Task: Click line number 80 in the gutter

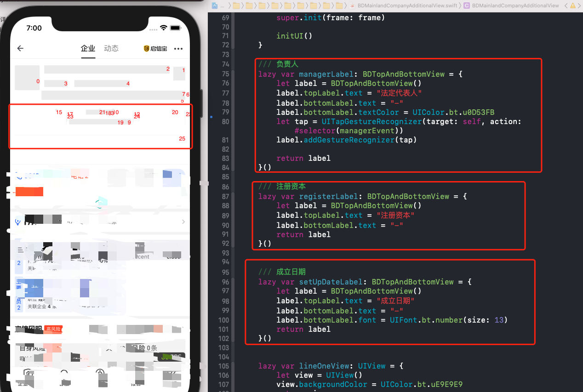Action: click(225, 122)
